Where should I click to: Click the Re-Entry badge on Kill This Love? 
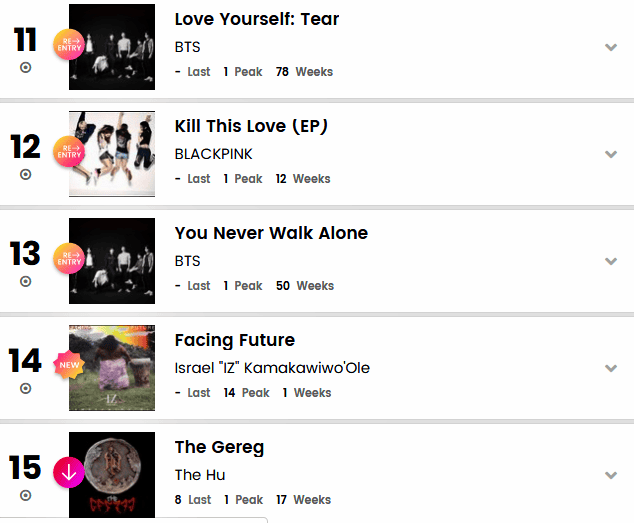point(70,153)
